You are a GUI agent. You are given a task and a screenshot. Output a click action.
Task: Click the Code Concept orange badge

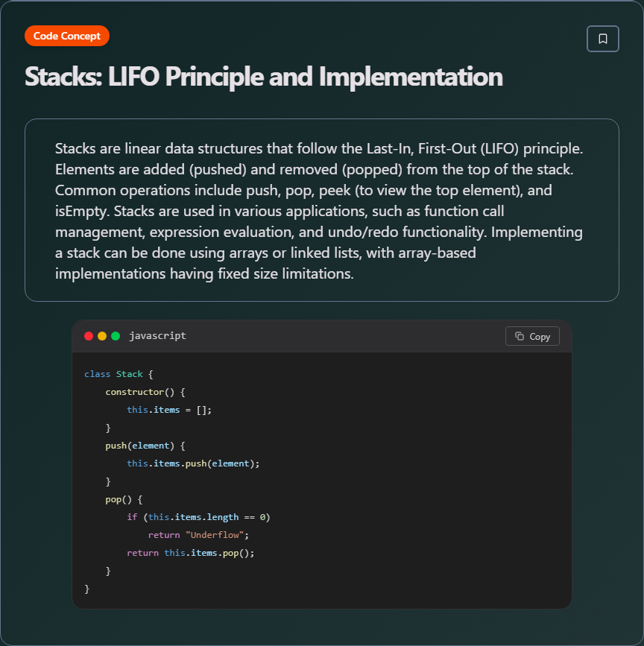click(67, 36)
